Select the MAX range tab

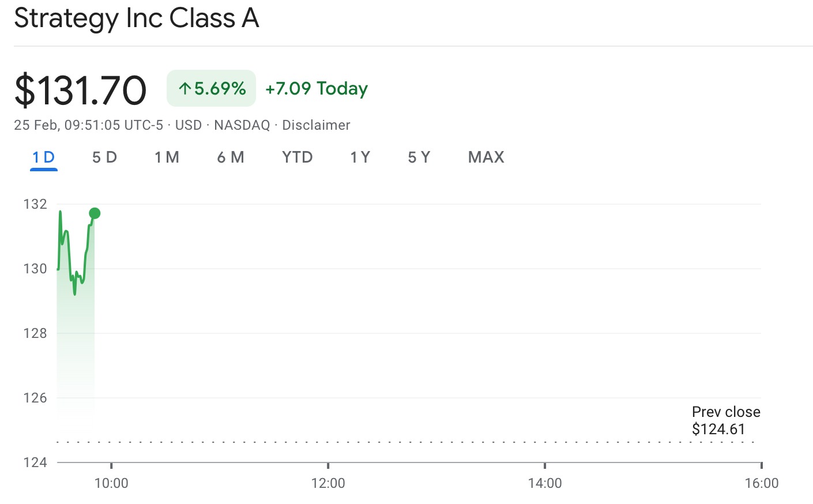[486, 157]
